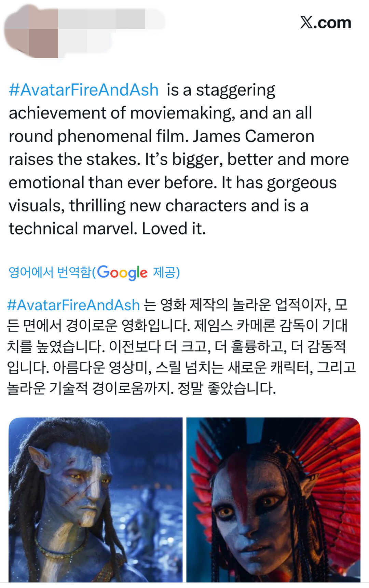Open left image of scarred blue Na'vi man
The image size is (369, 588).
click(x=96, y=500)
